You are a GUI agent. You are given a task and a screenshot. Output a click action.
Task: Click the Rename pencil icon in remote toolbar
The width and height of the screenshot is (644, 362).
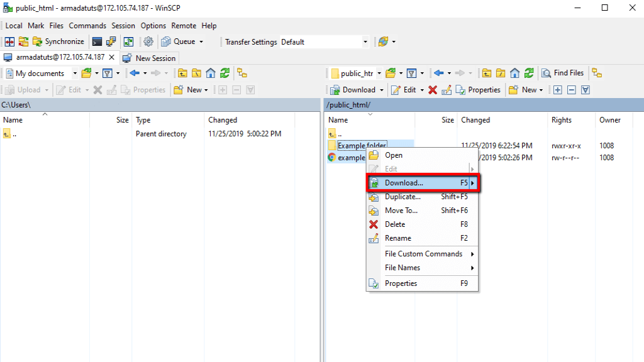pos(447,90)
